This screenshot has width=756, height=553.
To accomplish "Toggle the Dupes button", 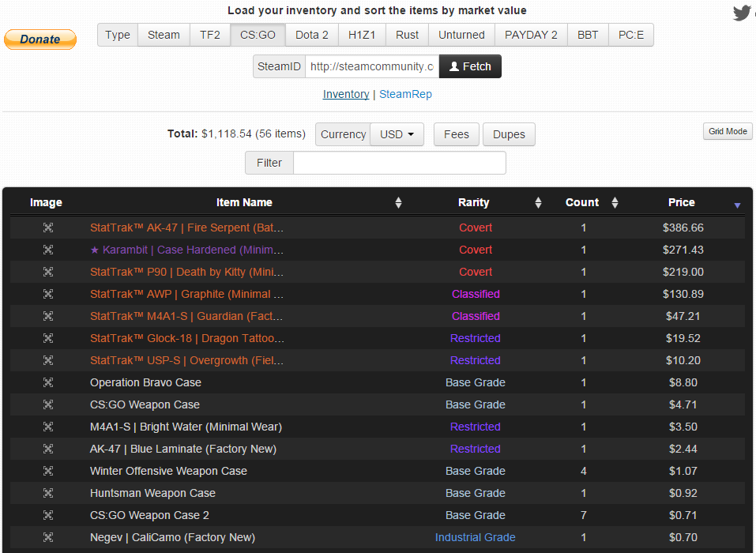I will point(510,134).
